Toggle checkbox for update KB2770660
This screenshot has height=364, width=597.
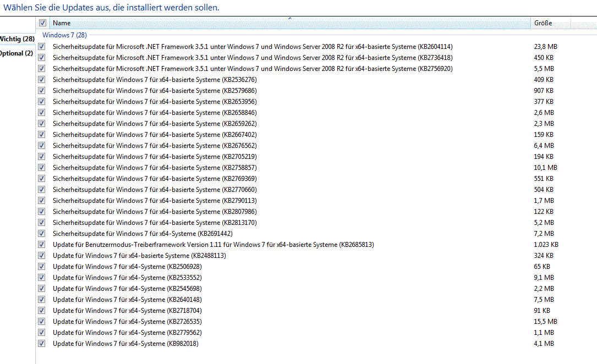(x=42, y=189)
